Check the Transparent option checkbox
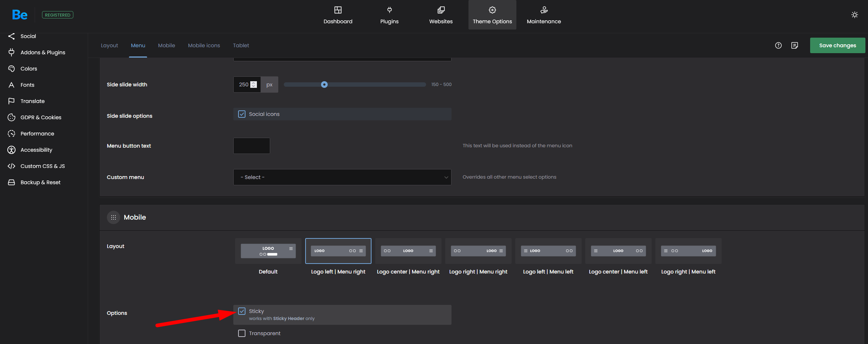 (x=242, y=333)
